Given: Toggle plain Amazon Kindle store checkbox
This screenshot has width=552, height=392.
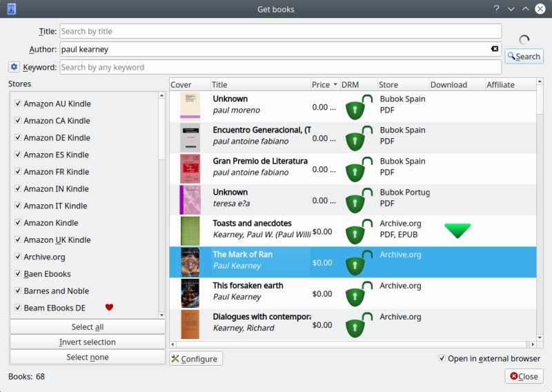Looking at the screenshot, I should click(x=18, y=222).
